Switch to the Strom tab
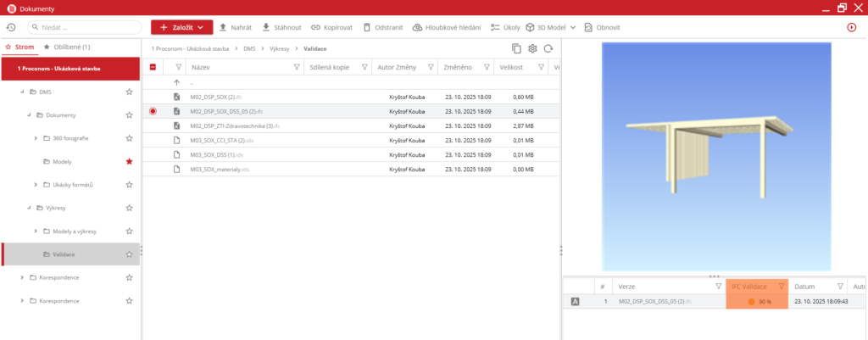868x340 pixels. [x=20, y=47]
